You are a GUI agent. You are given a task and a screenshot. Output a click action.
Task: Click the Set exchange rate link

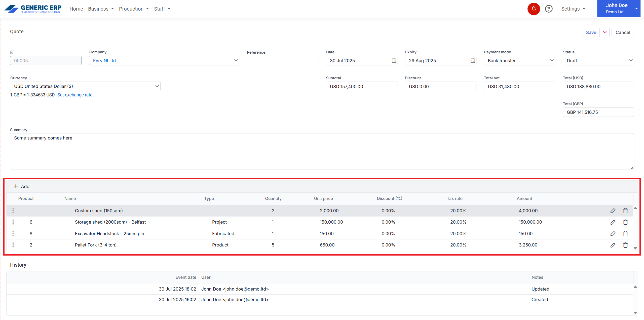pos(75,95)
